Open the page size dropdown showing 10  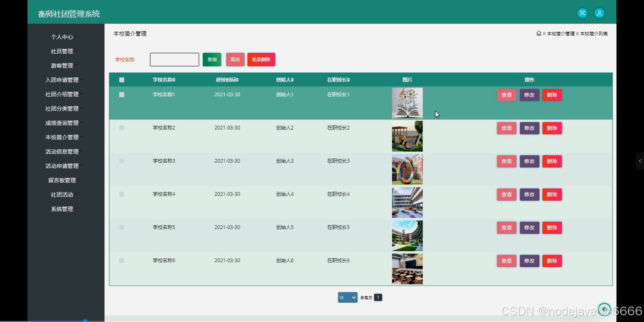[347, 298]
